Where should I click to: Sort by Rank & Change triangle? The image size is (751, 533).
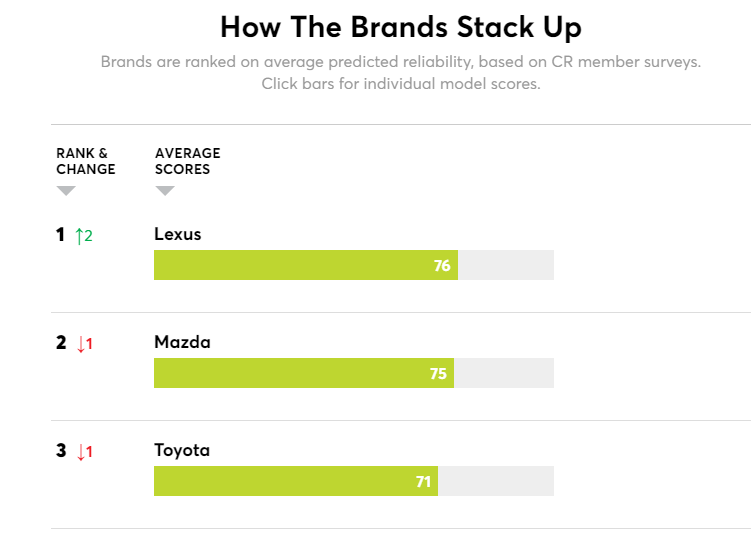point(66,190)
